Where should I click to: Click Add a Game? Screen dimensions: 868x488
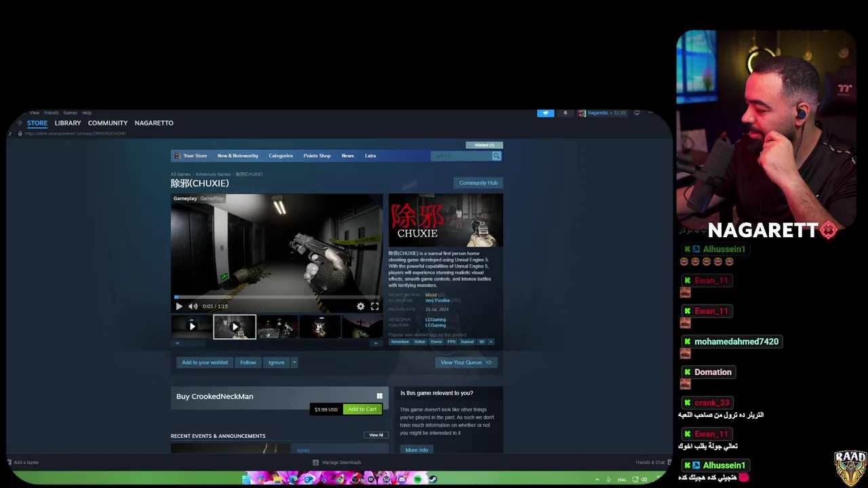coord(22,462)
